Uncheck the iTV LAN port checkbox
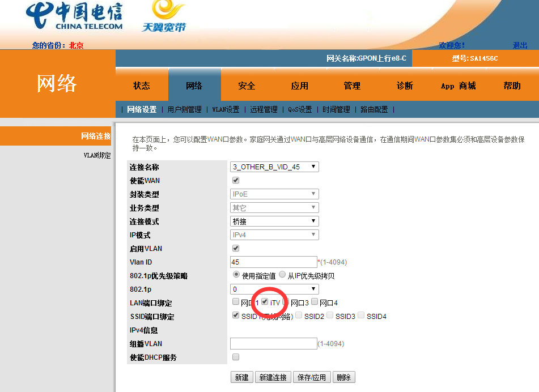 click(265, 301)
